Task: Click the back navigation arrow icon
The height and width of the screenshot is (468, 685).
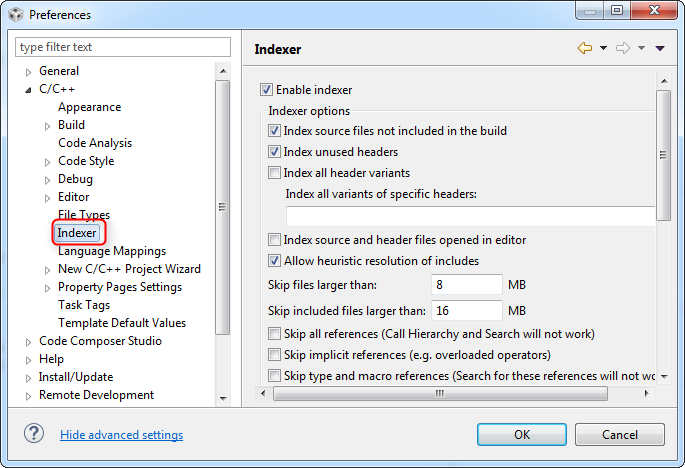Action: 585,48
